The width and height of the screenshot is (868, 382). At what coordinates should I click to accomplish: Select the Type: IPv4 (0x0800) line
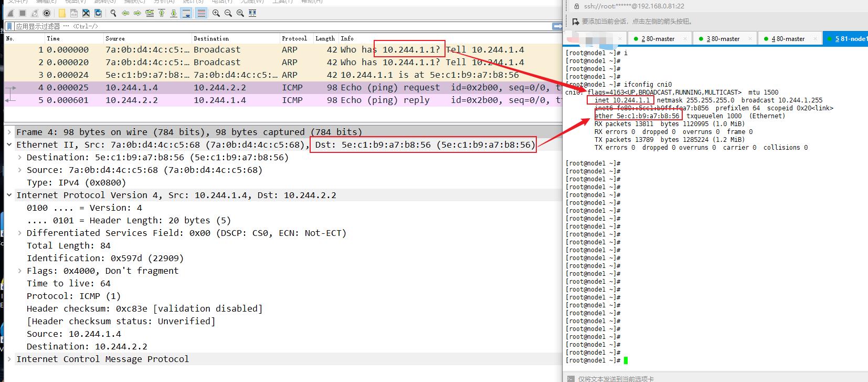(x=77, y=182)
